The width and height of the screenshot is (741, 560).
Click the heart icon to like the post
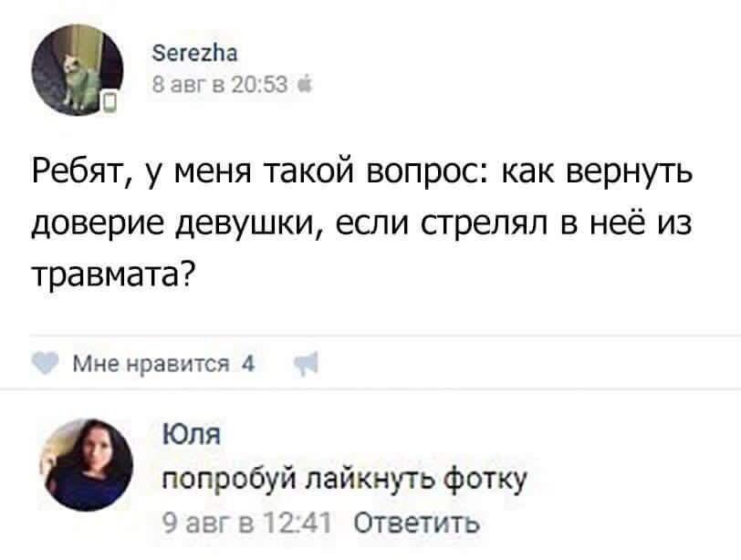pyautogui.click(x=43, y=361)
